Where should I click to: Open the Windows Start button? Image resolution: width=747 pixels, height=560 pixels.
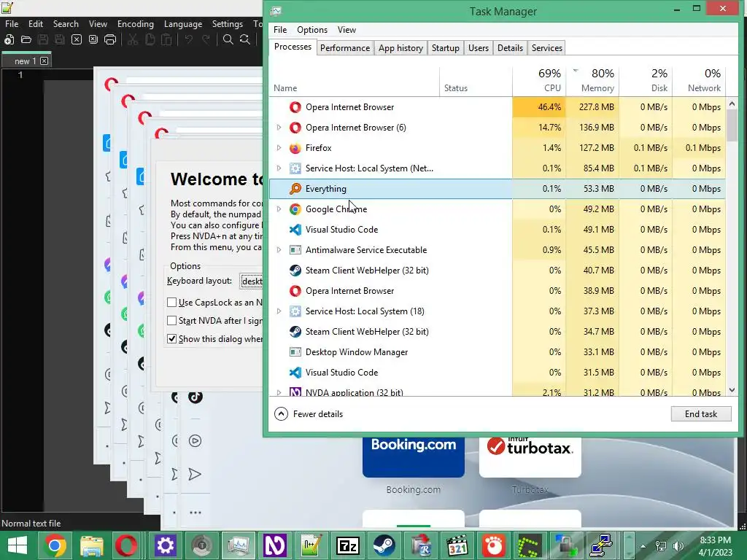pyautogui.click(x=18, y=545)
